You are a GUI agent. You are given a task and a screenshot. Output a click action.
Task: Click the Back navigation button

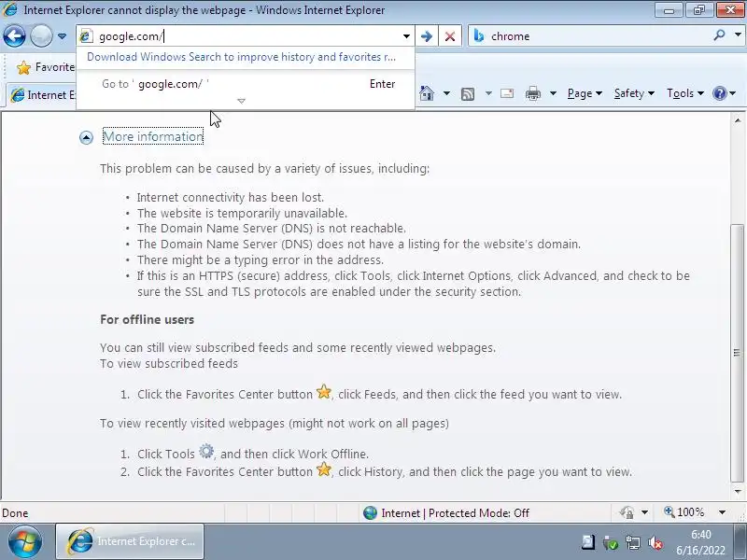[x=14, y=35]
